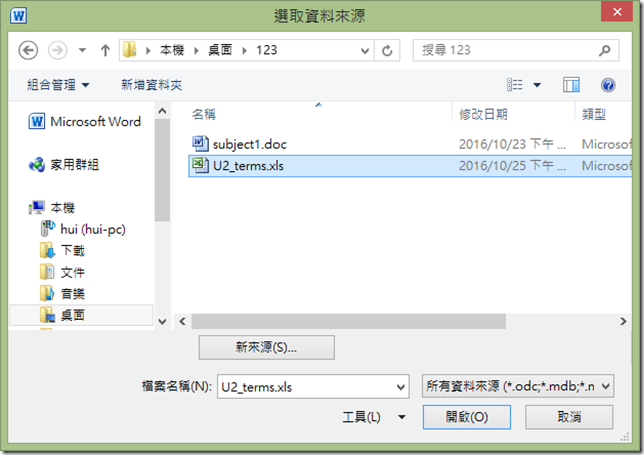This screenshot has width=644, height=455.
Task: Expand the address bar path dropdown
Action: pyautogui.click(x=365, y=51)
